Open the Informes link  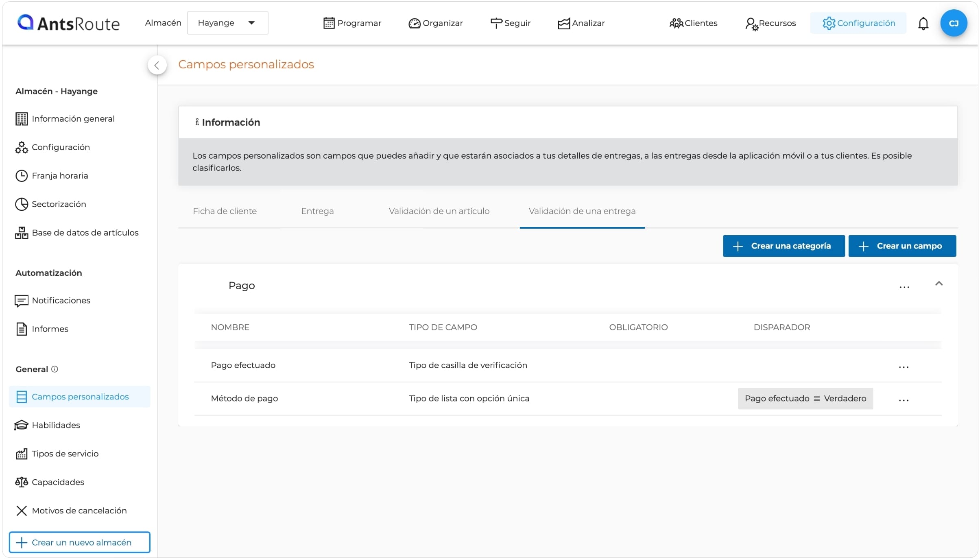(50, 329)
